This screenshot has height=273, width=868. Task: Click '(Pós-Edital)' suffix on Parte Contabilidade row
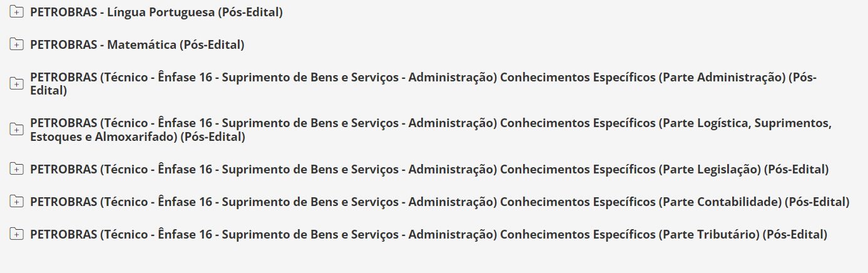click(817, 202)
